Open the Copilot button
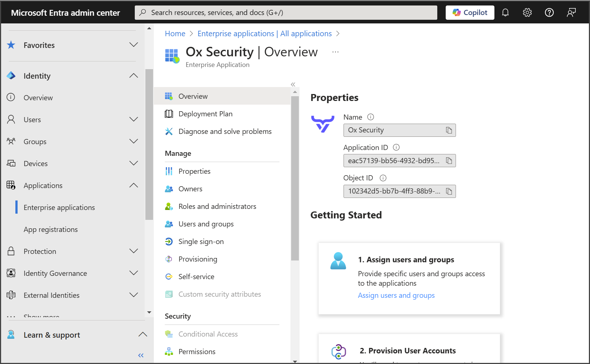This screenshot has height=364, width=590. click(470, 13)
